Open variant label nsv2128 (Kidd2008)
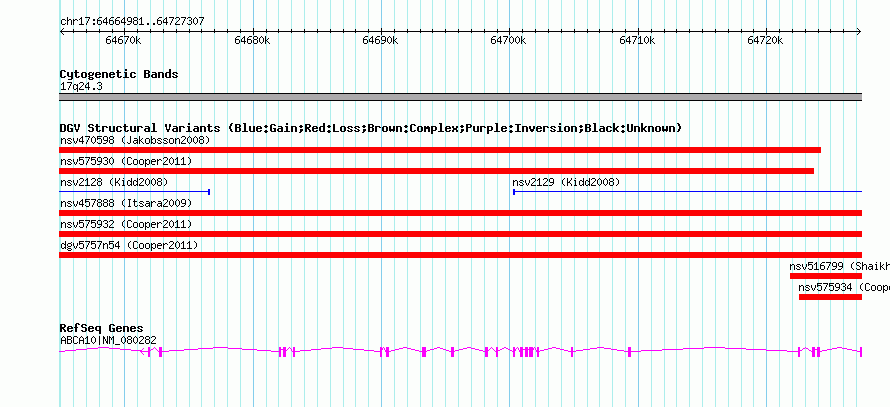 114,183
